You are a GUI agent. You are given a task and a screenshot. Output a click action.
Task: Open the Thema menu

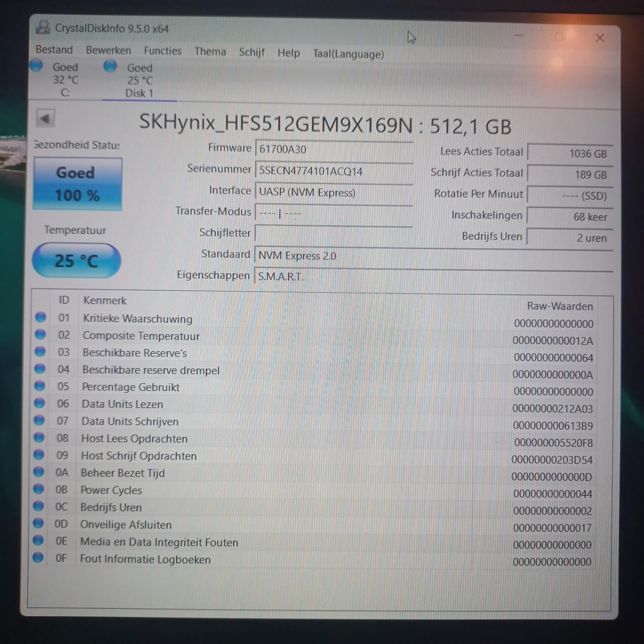210,51
